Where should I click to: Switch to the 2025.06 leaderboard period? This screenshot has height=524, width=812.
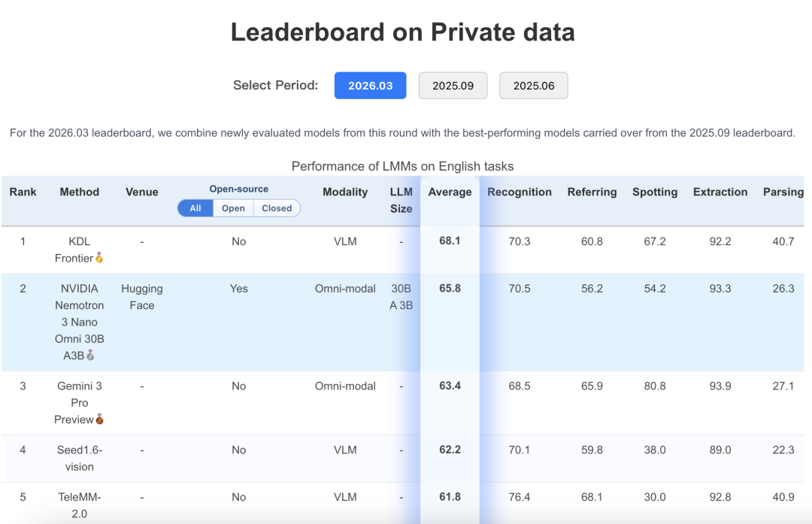(534, 86)
